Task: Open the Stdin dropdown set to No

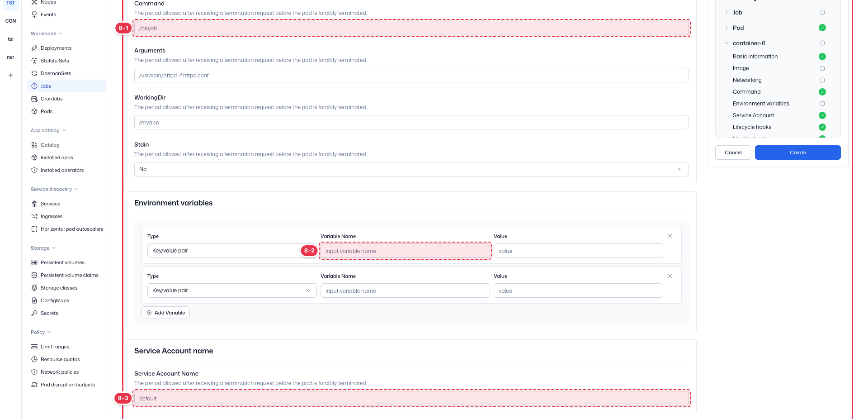Action: coord(411,169)
